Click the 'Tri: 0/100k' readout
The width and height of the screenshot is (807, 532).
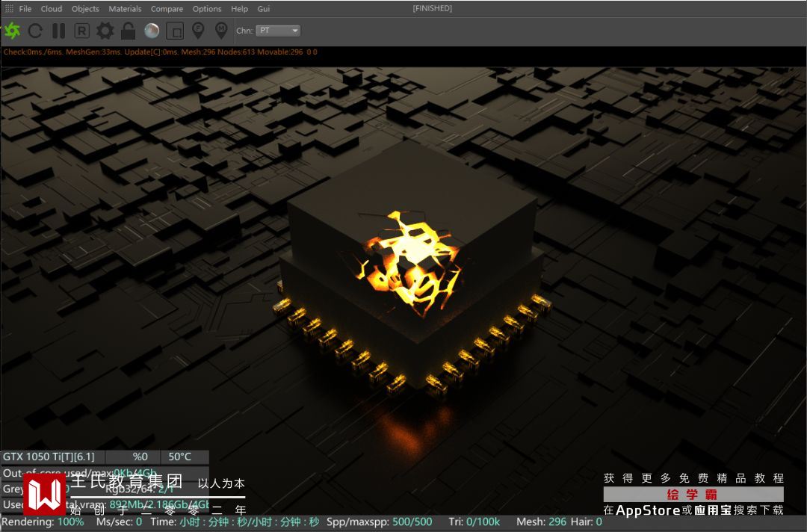click(474, 522)
